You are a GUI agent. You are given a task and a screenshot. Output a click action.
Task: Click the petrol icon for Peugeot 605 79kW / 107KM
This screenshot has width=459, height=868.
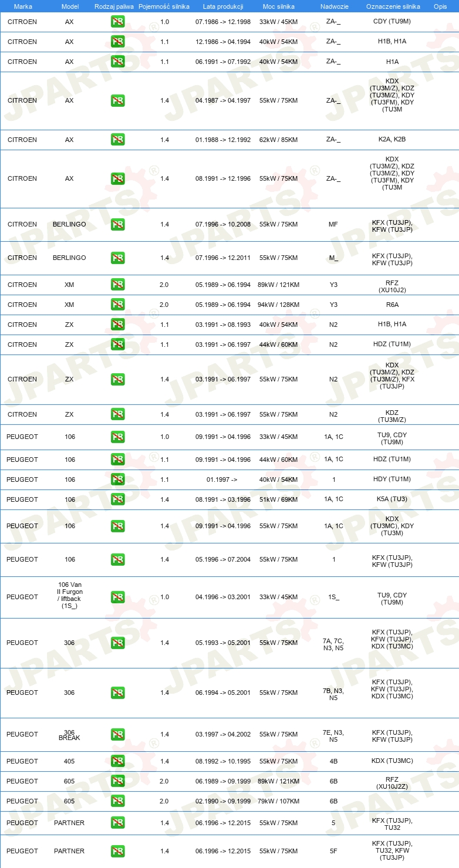tap(117, 801)
